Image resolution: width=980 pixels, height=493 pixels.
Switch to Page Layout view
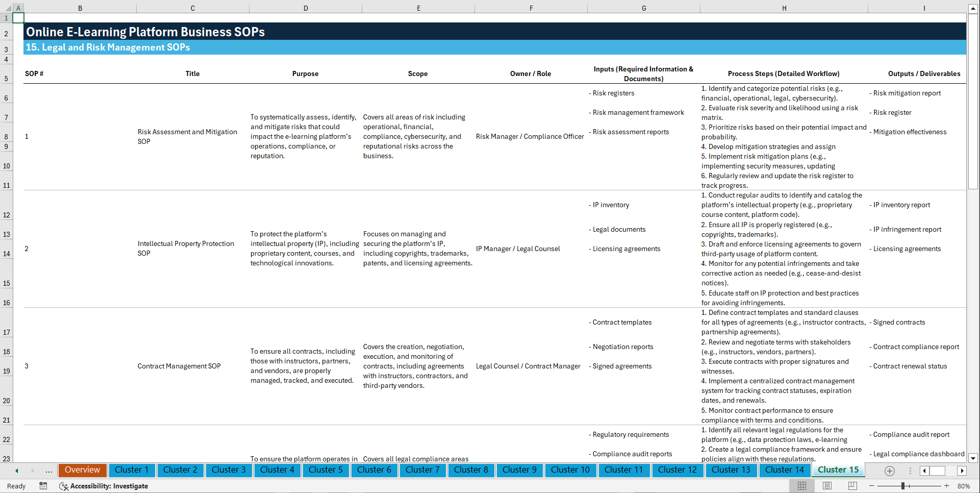point(827,486)
